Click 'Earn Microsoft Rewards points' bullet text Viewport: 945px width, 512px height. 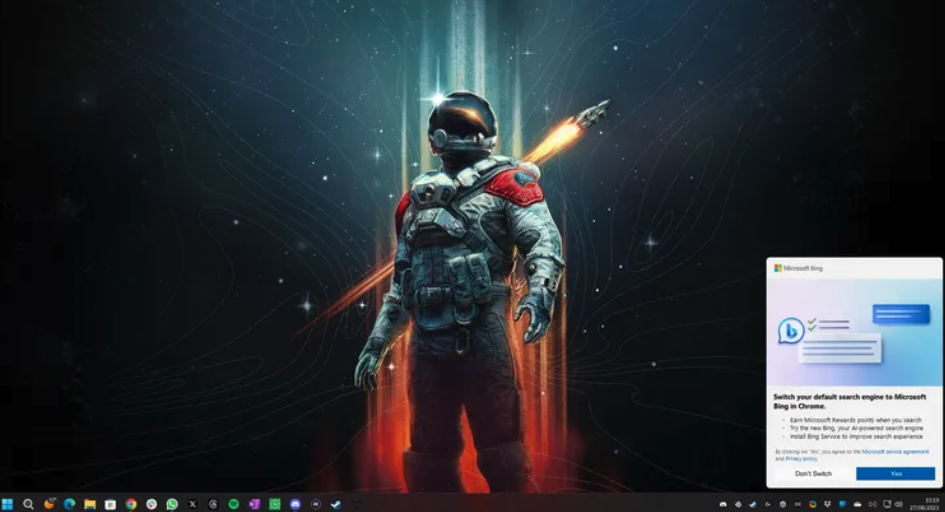coord(856,420)
